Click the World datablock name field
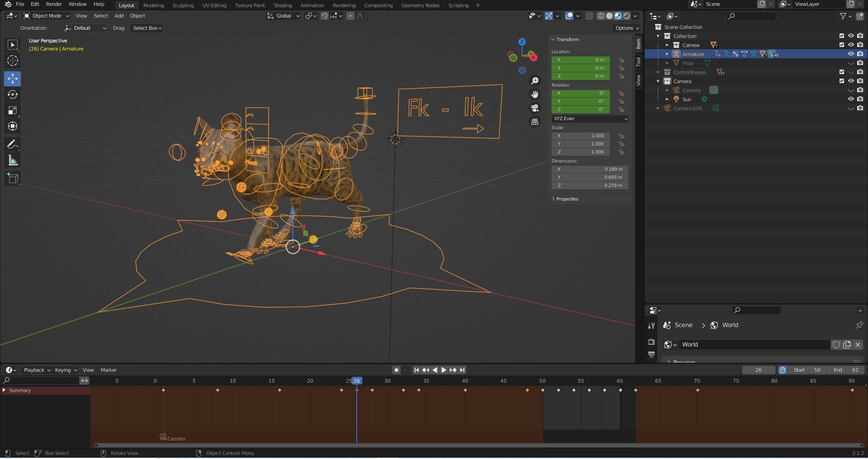 [x=754, y=345]
